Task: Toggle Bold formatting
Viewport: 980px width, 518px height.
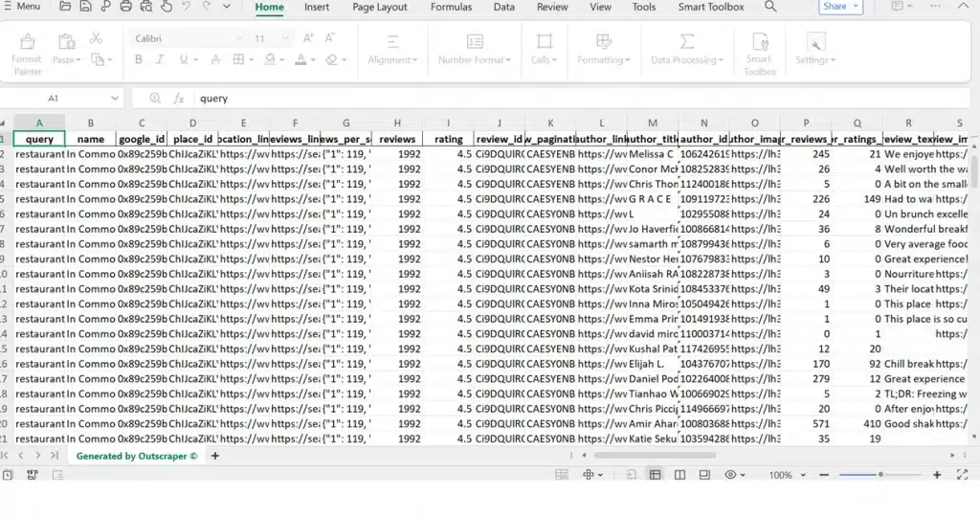Action: click(138, 59)
